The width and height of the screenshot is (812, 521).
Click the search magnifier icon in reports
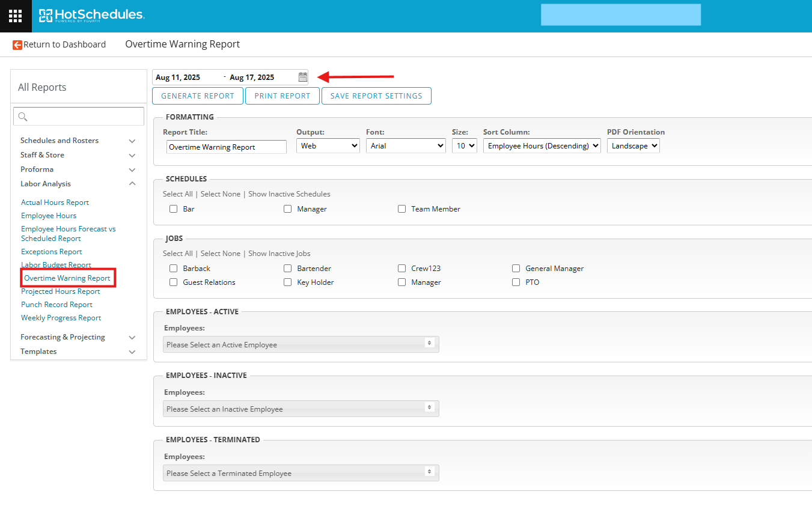23,117
